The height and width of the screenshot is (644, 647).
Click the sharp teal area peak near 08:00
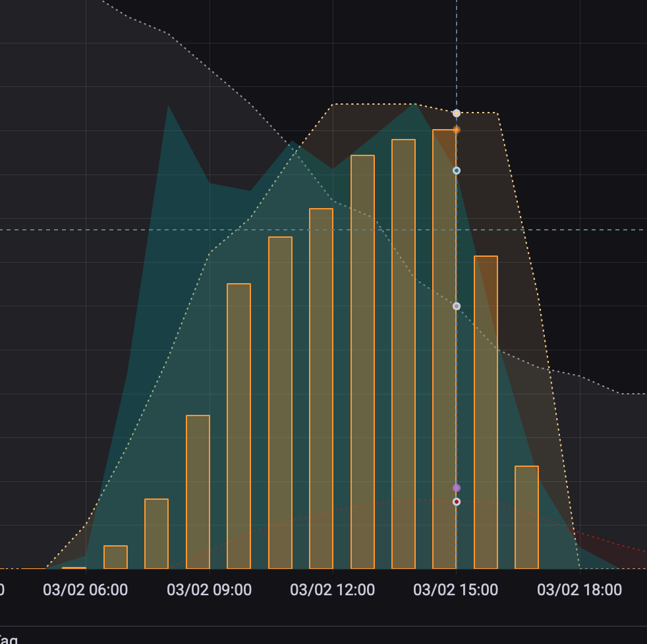coord(169,106)
